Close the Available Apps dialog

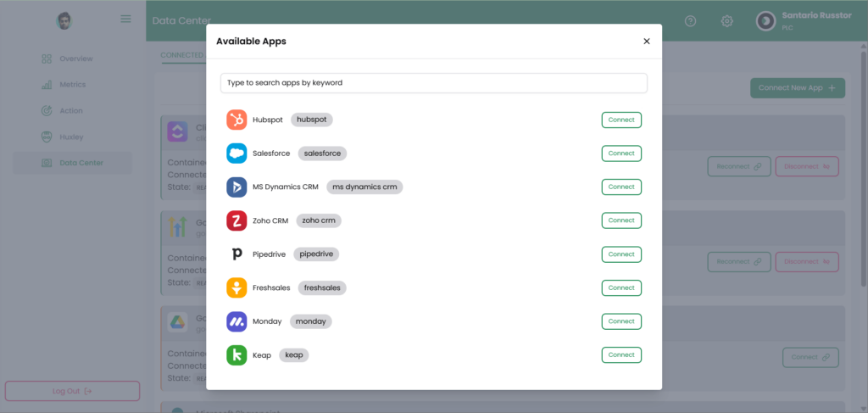pos(647,41)
